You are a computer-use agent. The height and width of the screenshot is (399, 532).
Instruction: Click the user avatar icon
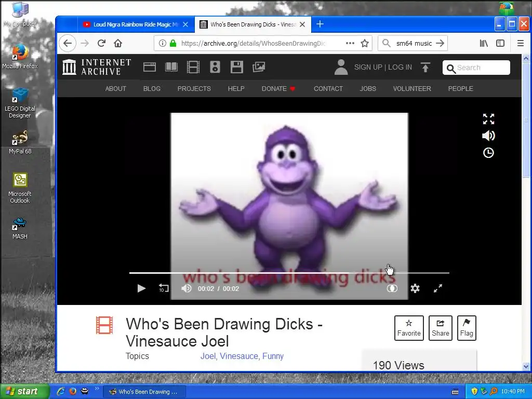341,67
